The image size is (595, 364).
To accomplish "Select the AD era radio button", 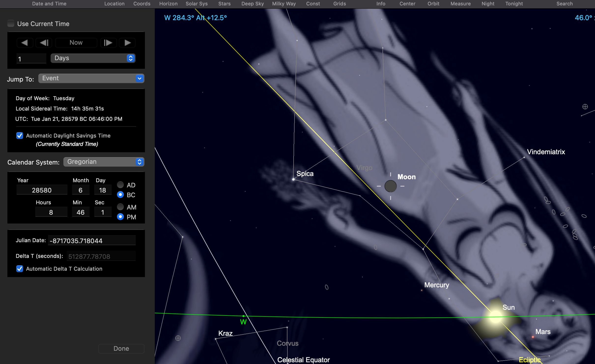I will (120, 185).
